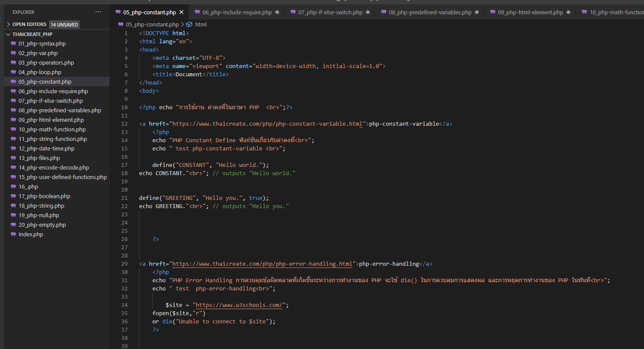Click the EXPLORER panel title
The width and height of the screenshot is (644, 349).
23,12
